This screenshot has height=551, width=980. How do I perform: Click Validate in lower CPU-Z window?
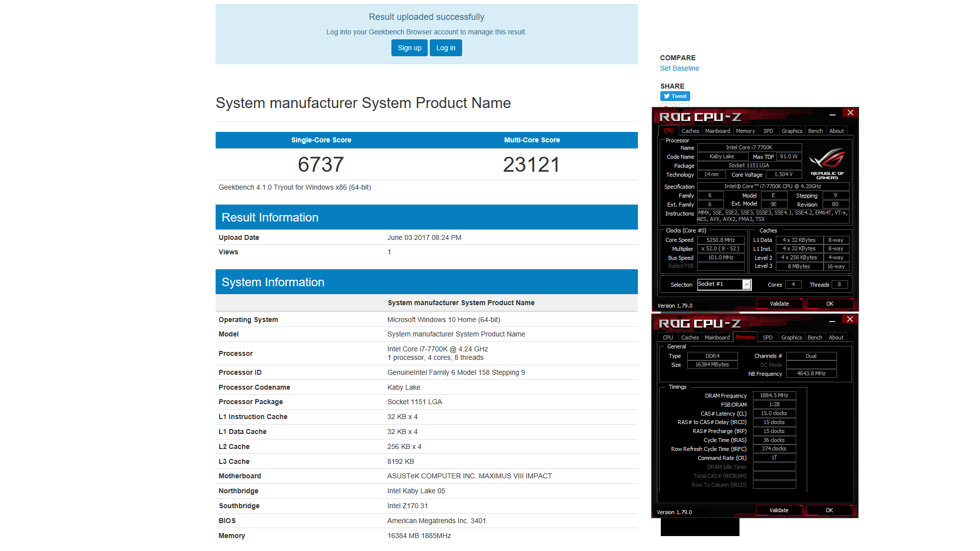click(x=779, y=510)
